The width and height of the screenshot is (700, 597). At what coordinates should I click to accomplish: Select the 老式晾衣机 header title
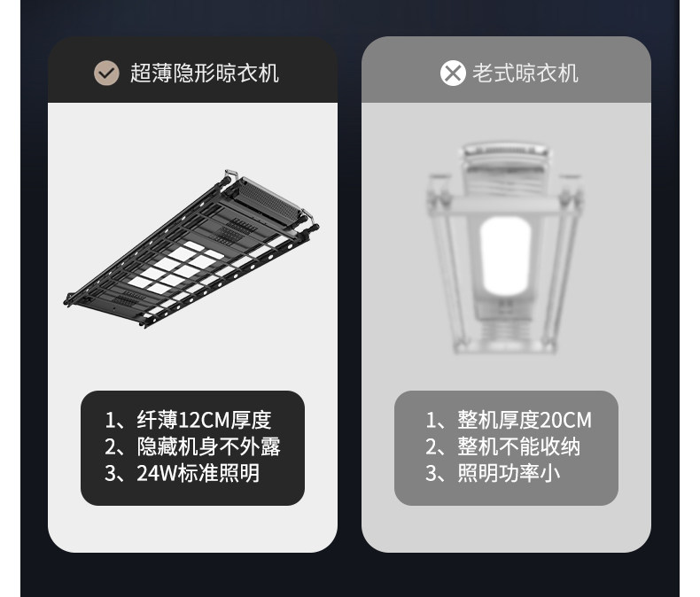[525, 73]
